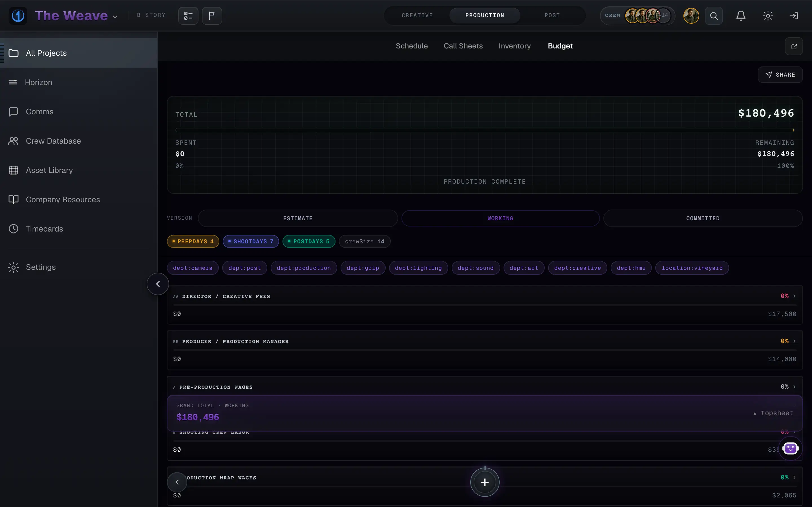Expand Director / Creative Fees row chevron
Image resolution: width=812 pixels, height=507 pixels.
coord(794,296)
